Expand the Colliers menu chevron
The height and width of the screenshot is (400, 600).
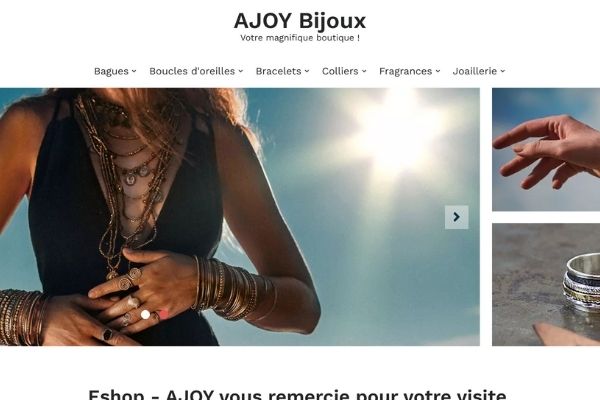pos(364,71)
